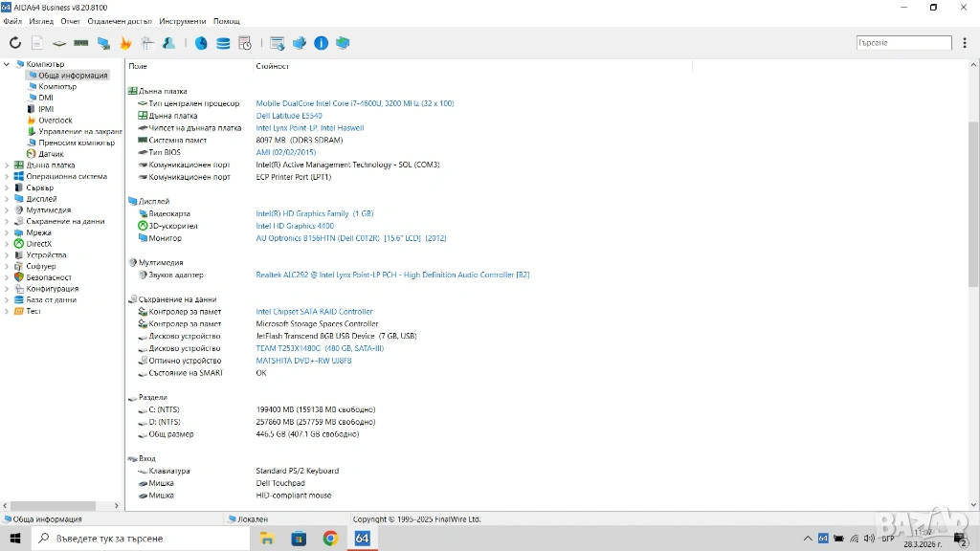Select Overclock in the sidebar tree
Viewport: 980px width, 551px height.
pos(55,121)
